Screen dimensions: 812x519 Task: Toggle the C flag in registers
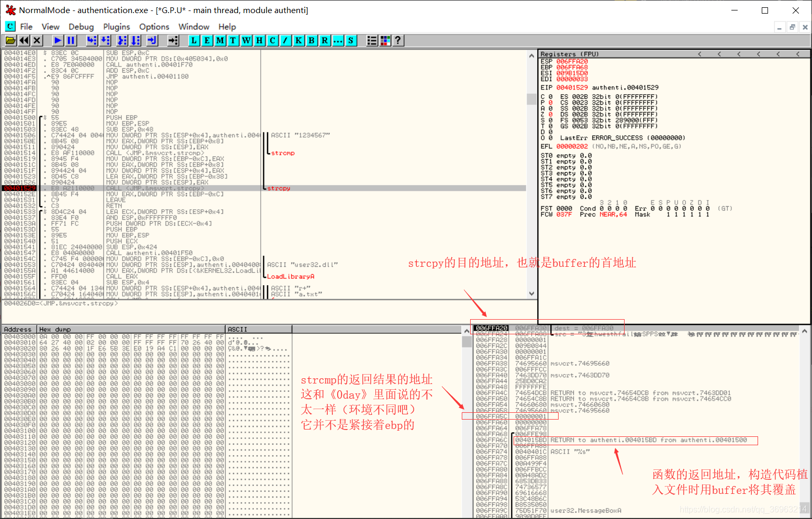tap(550, 97)
